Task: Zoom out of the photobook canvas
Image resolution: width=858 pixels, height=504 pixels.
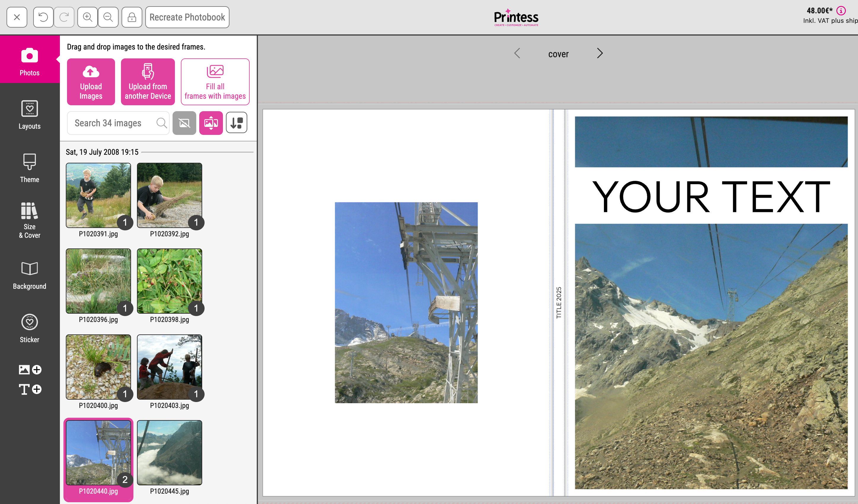Action: [x=108, y=17]
